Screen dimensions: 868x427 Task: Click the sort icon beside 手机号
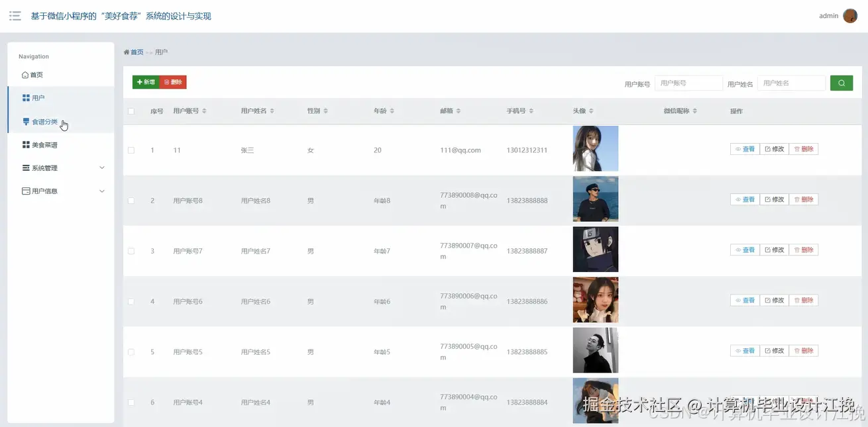531,111
